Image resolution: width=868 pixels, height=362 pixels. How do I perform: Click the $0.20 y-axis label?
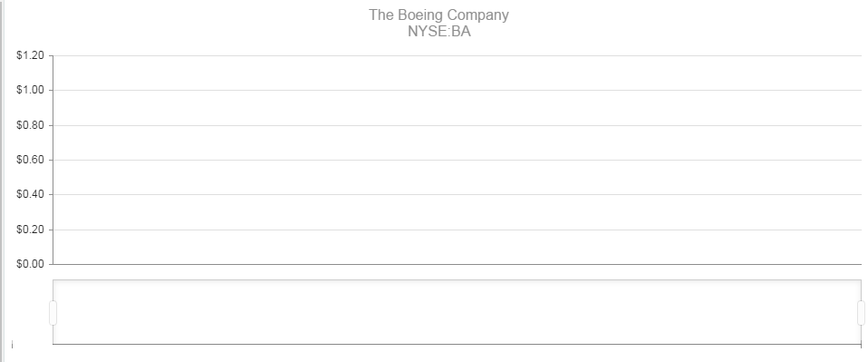tap(30, 230)
